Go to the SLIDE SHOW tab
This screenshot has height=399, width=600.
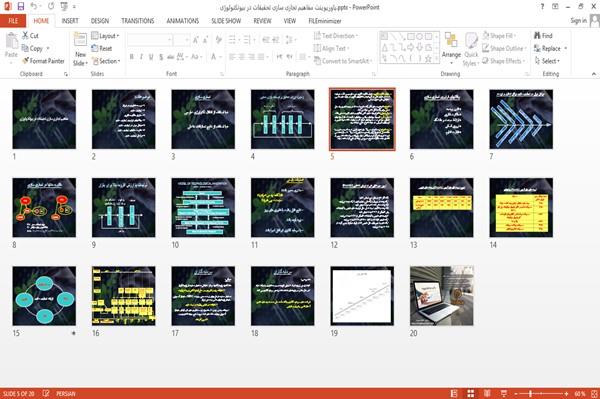226,21
